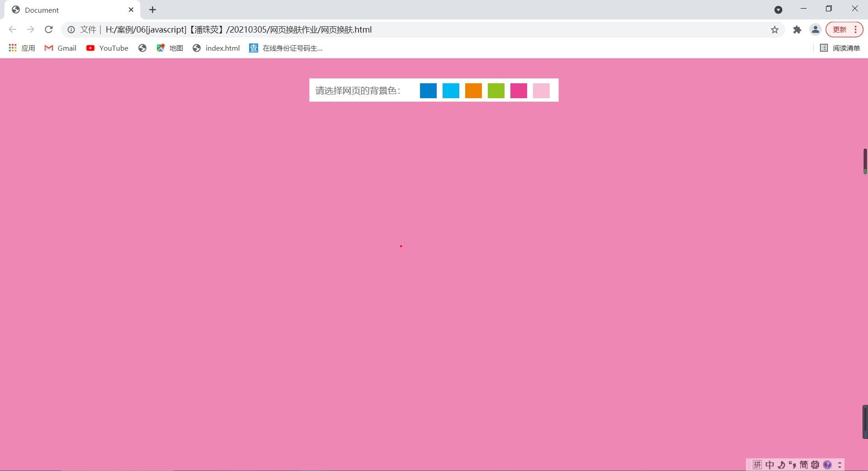
Task: Toggle the 中 Chinese/English mode
Action: point(769,465)
